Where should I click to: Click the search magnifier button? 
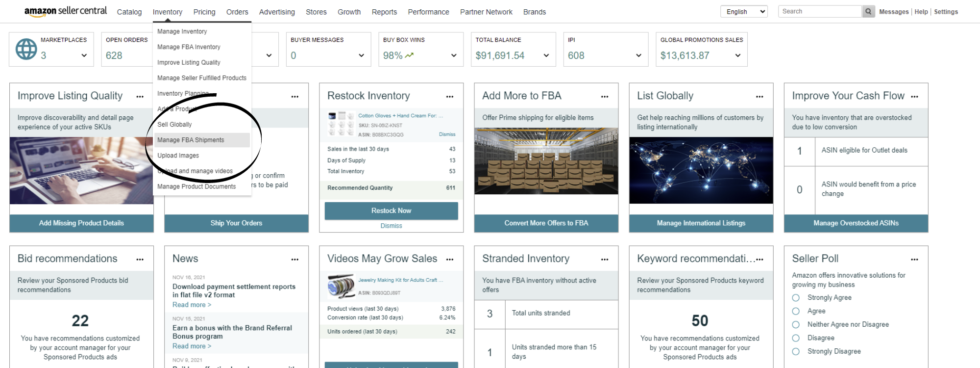(x=868, y=11)
